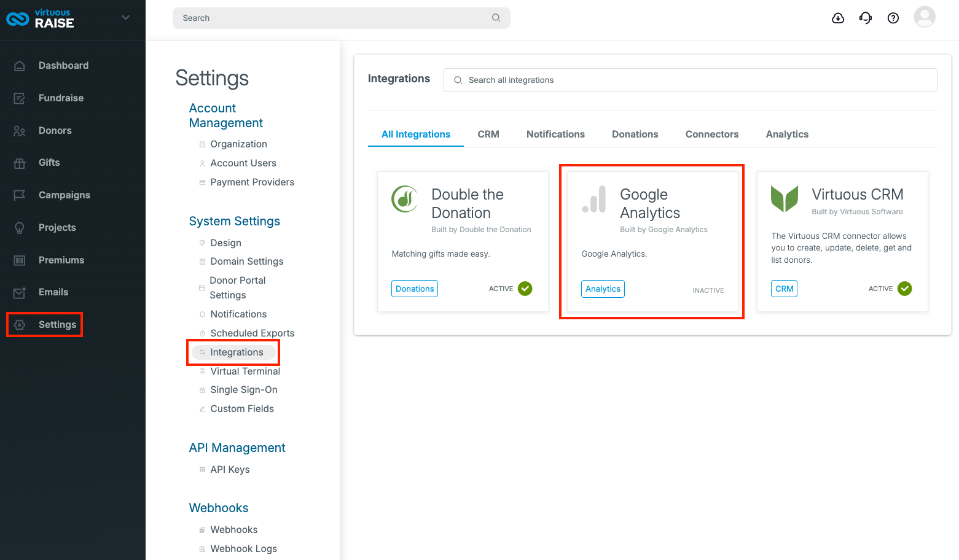This screenshot has height=560, width=959.
Task: Click the Fundraise sidebar icon
Action: point(20,98)
